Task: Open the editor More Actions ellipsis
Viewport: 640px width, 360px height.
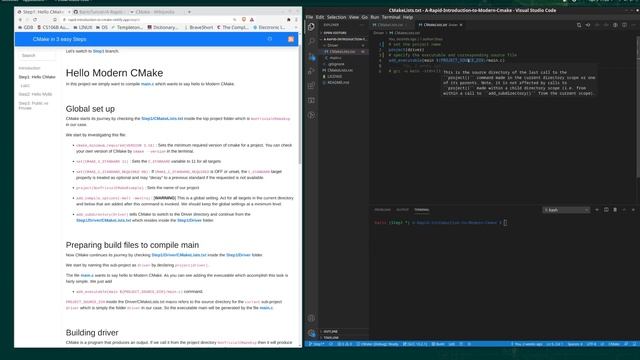Action: 633,25
